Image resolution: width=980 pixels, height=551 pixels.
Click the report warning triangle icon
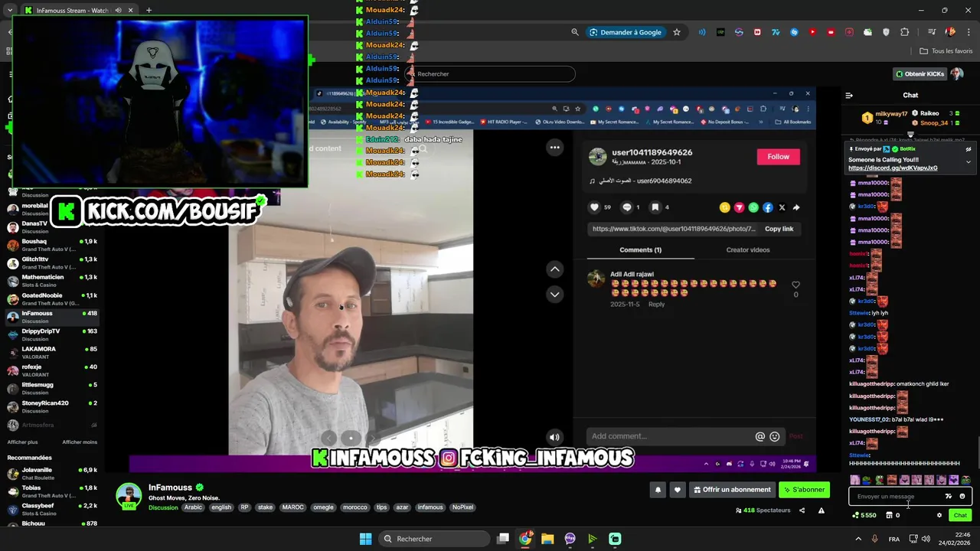point(821,510)
